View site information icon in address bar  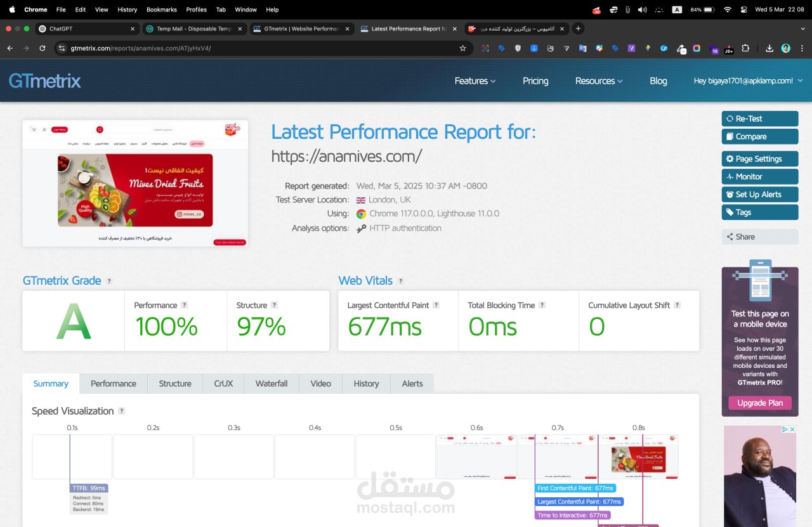(62, 48)
